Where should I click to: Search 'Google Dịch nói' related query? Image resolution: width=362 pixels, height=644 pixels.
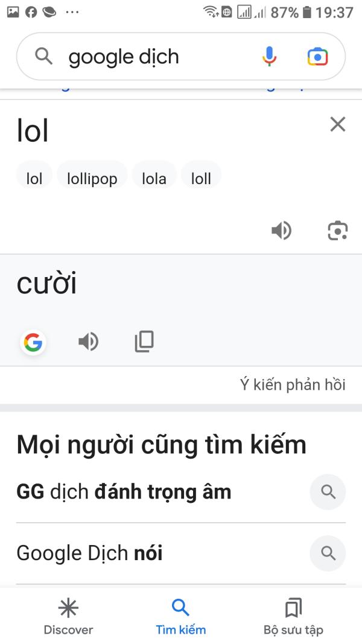pyautogui.click(x=181, y=553)
